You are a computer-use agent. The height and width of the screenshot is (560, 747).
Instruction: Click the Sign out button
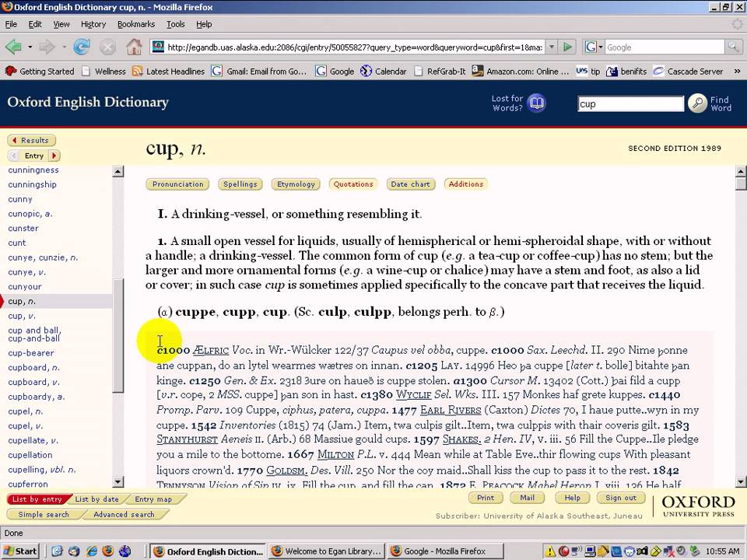[x=621, y=498]
